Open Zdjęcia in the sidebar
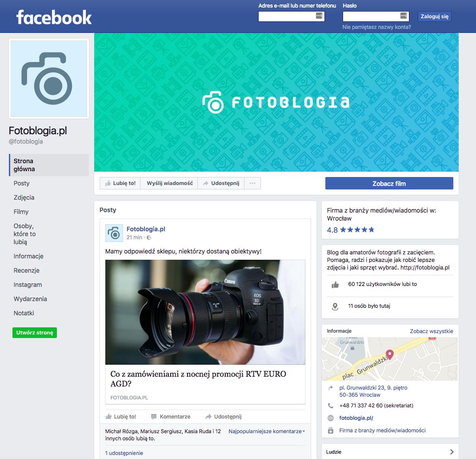 (24, 197)
